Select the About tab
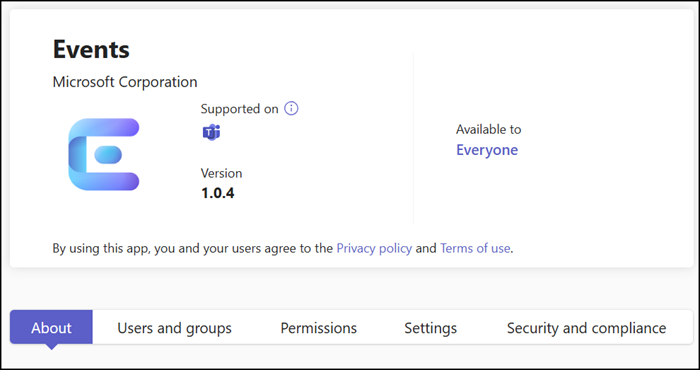Screen dimensions: 700x370 coord(51,328)
